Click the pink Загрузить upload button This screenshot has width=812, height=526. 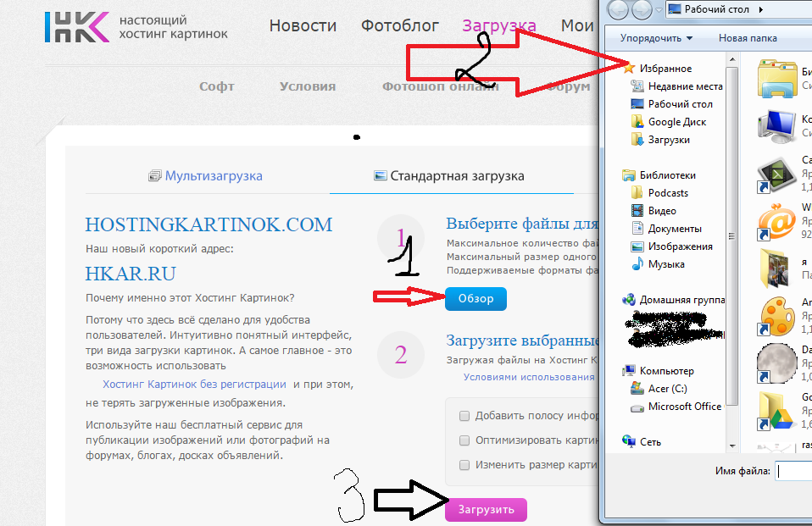[486, 510]
